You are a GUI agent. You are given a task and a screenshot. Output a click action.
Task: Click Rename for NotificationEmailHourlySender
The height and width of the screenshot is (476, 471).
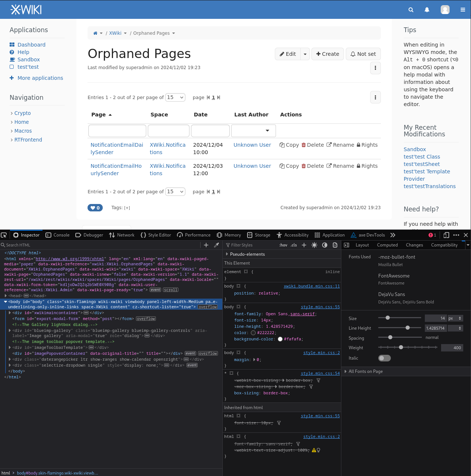341,166
